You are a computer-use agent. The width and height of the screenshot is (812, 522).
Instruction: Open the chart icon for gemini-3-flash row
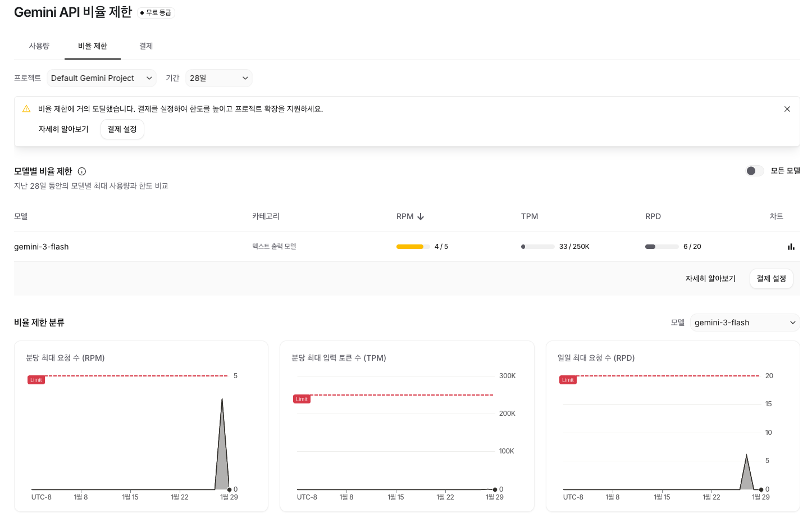click(791, 247)
